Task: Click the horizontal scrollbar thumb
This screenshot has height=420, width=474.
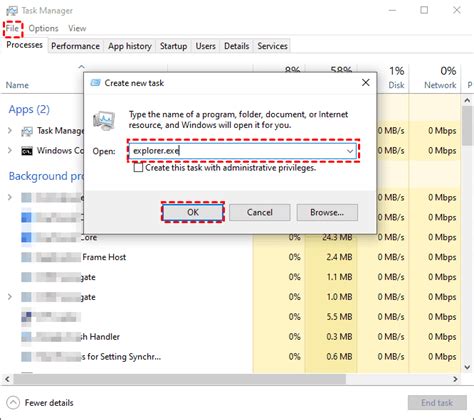Action: (x=179, y=379)
